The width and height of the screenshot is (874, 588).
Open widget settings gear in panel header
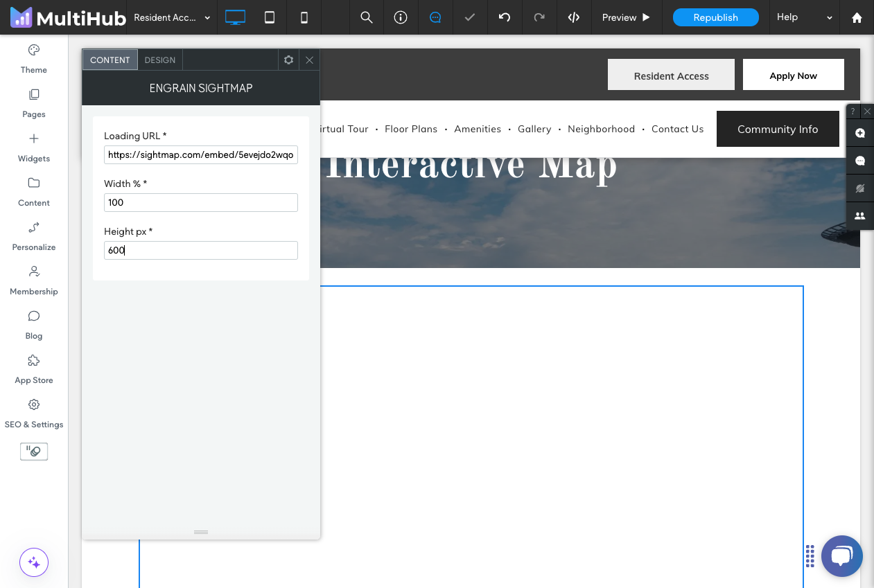[x=289, y=60]
